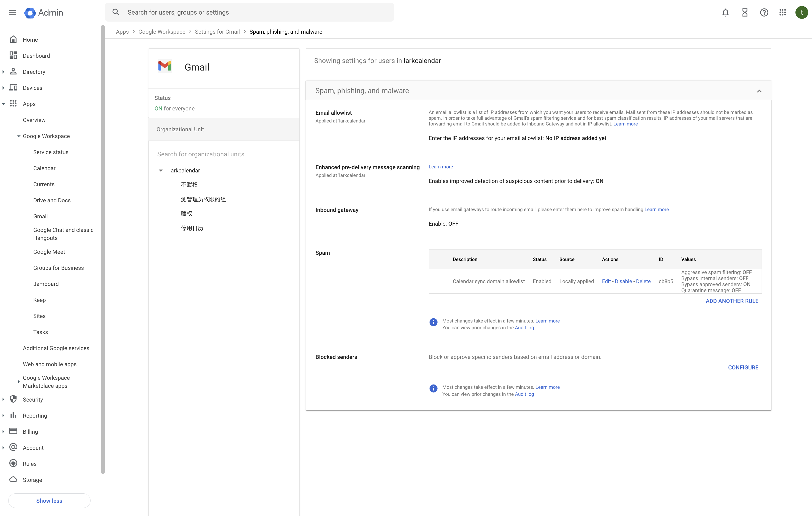Screen dimensions: 812x516
Task: Click the notifications bell icon
Action: (x=725, y=13)
